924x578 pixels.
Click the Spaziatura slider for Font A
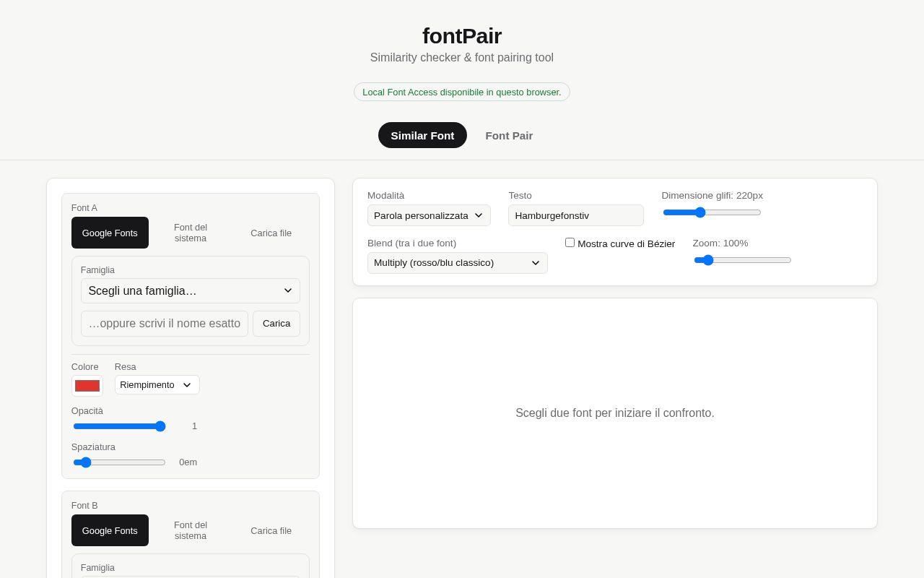coord(119,462)
